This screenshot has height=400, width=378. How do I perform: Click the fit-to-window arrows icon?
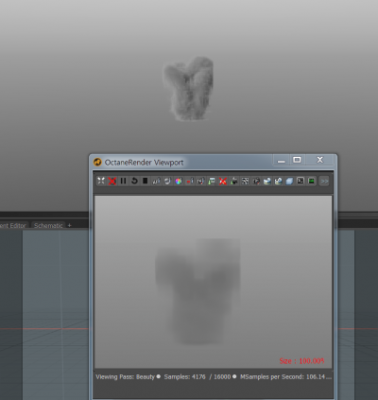tap(101, 181)
